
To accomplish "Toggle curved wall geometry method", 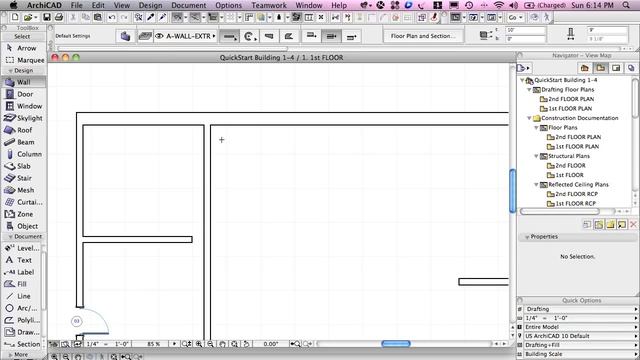I will (250, 36).
